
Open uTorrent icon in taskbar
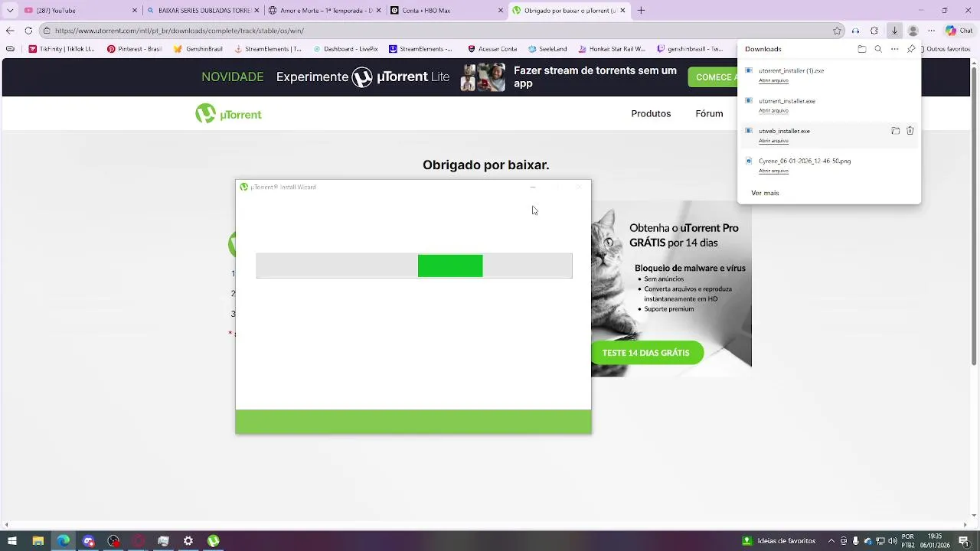pyautogui.click(x=214, y=541)
